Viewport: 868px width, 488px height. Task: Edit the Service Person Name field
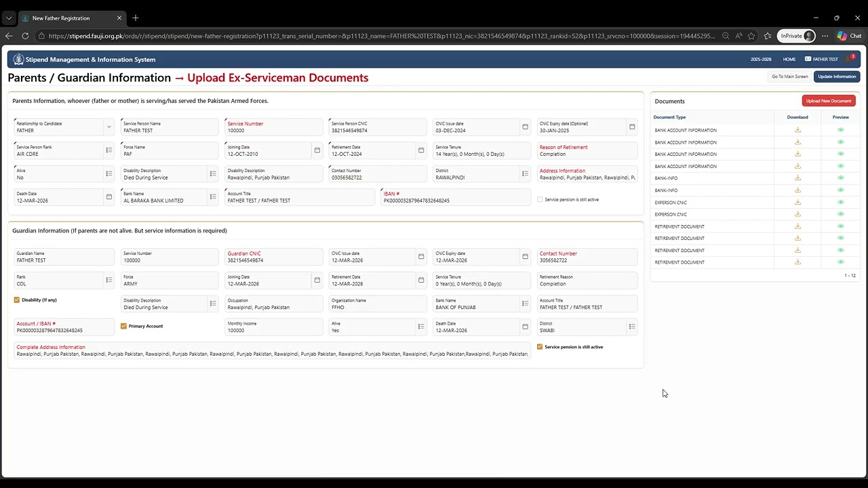(170, 127)
